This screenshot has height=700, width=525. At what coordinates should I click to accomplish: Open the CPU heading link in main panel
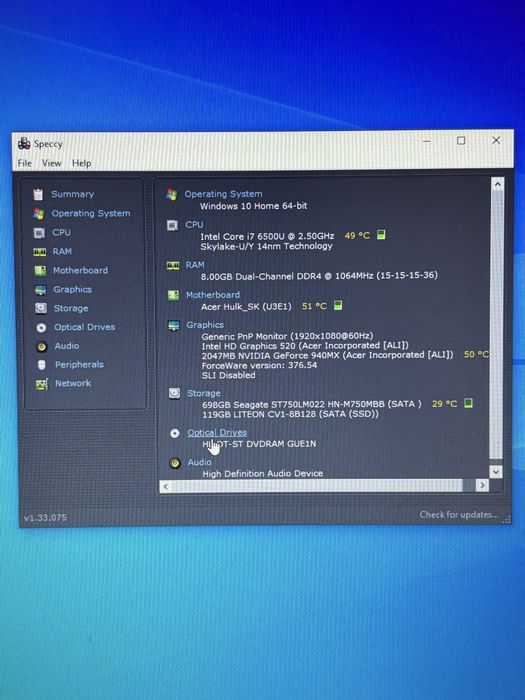click(194, 225)
